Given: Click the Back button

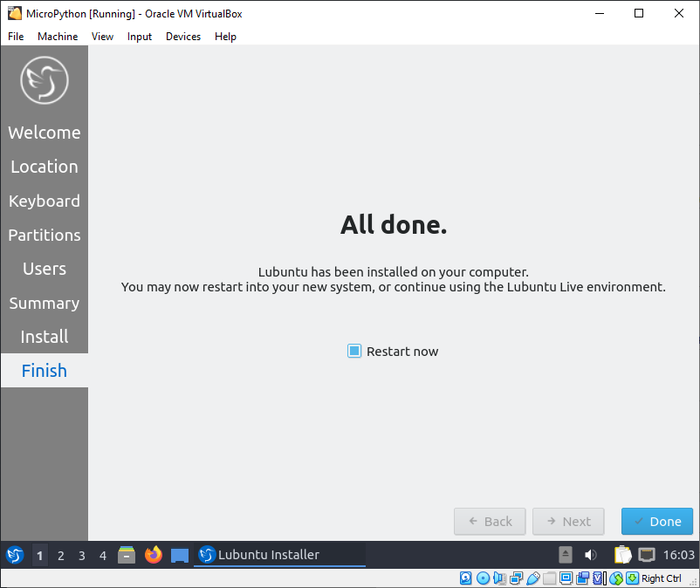Looking at the screenshot, I should click(x=490, y=521).
